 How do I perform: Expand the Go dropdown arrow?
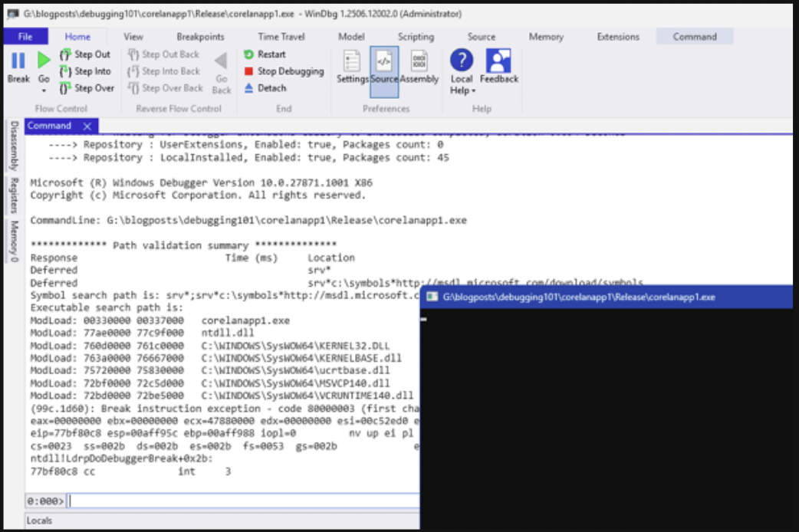coord(44,91)
